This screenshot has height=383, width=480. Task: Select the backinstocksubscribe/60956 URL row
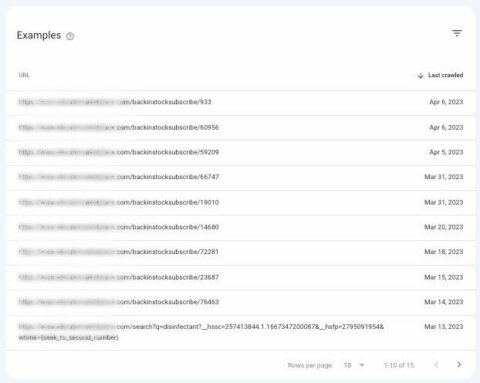coord(241,128)
